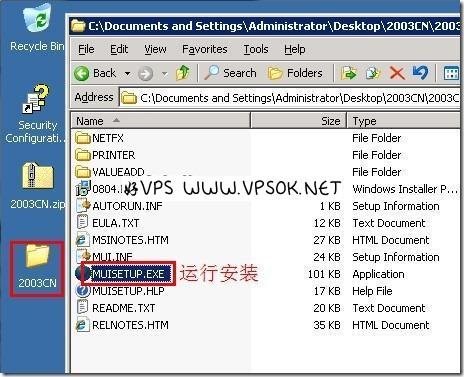Click the README.TXT file name
The width and height of the screenshot is (464, 377).
click(124, 308)
